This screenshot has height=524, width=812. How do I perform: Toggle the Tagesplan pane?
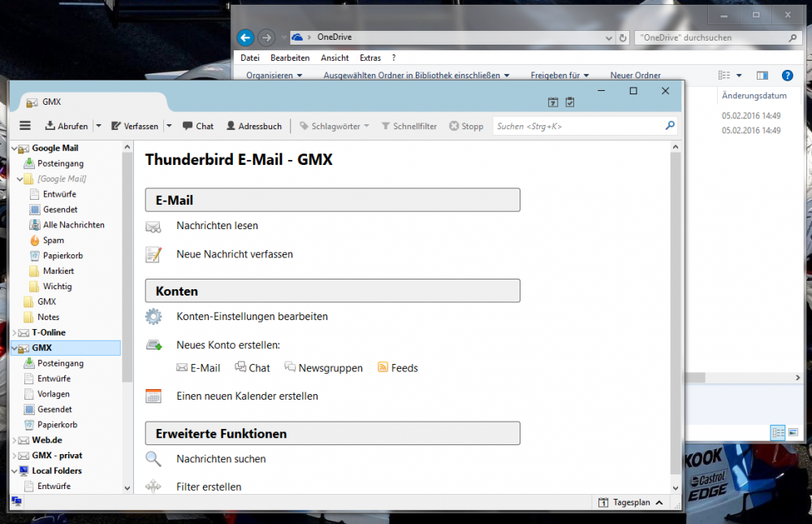(631, 502)
